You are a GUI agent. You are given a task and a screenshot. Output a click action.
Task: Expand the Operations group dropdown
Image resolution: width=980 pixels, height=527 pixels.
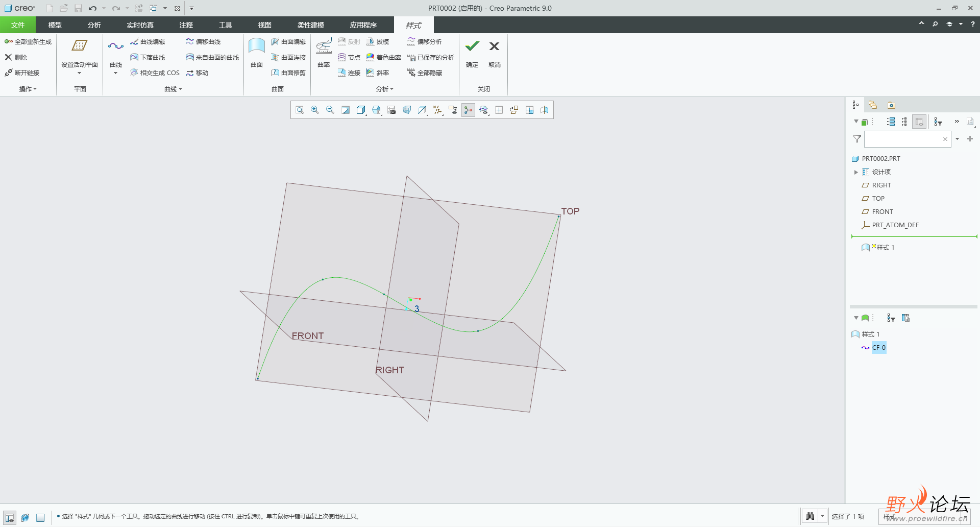tap(28, 89)
